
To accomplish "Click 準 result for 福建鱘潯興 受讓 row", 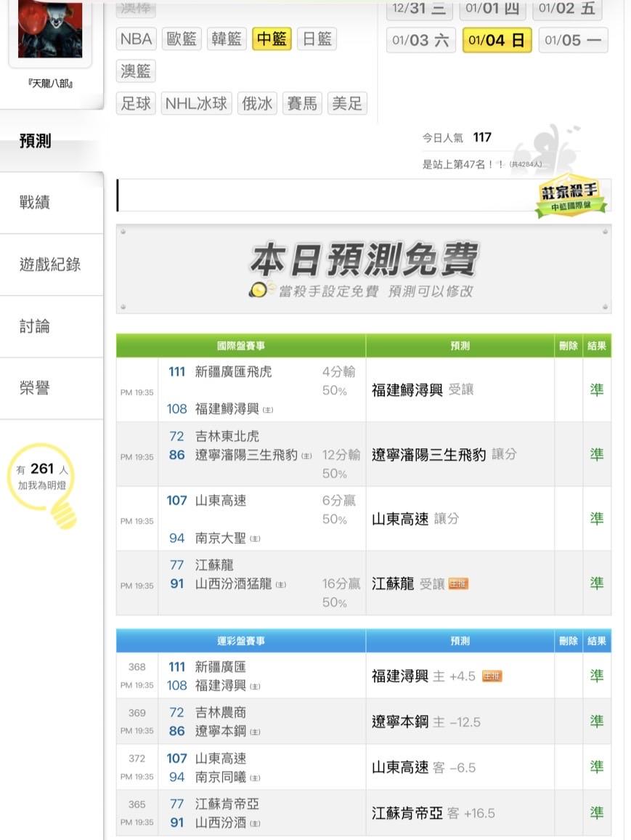I will (x=597, y=390).
